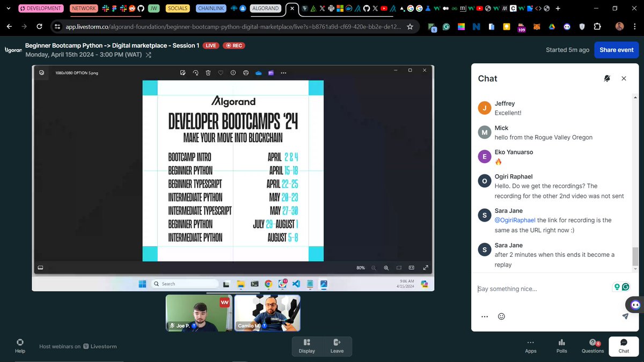Click fullscreen arrows in shared Photos window

[426, 267]
